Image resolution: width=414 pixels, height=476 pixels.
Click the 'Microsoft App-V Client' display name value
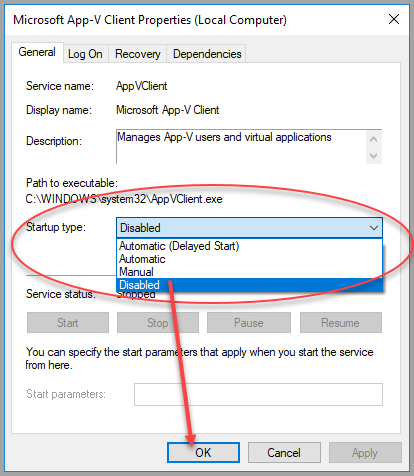point(167,110)
